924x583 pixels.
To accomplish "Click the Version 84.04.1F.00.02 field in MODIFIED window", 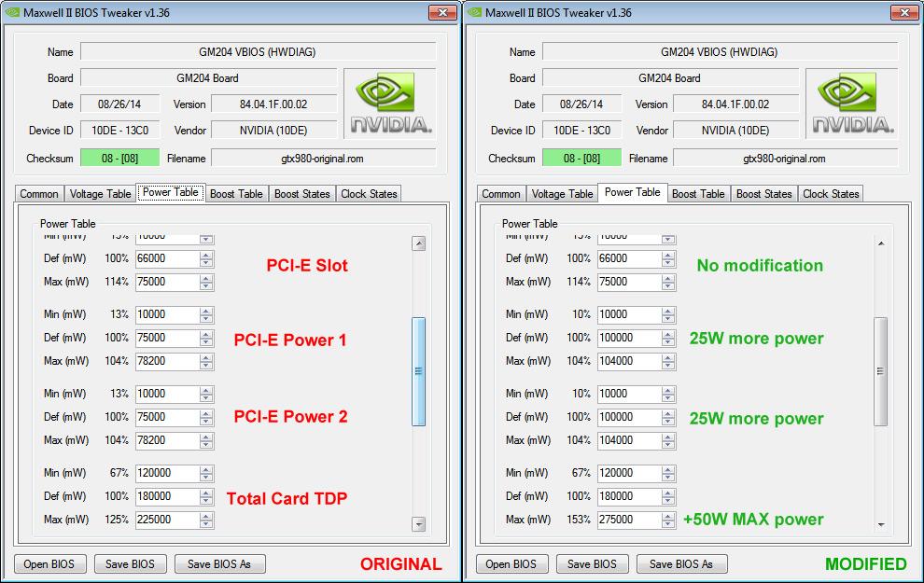I will (735, 104).
